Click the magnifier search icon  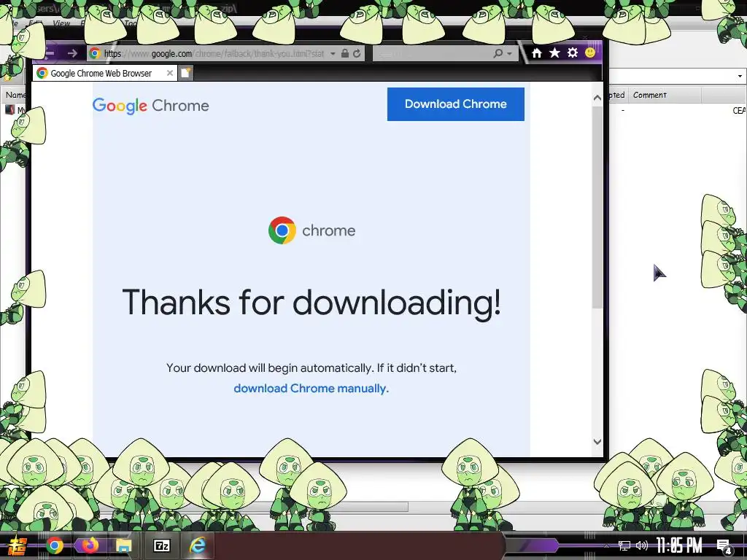[x=498, y=53]
